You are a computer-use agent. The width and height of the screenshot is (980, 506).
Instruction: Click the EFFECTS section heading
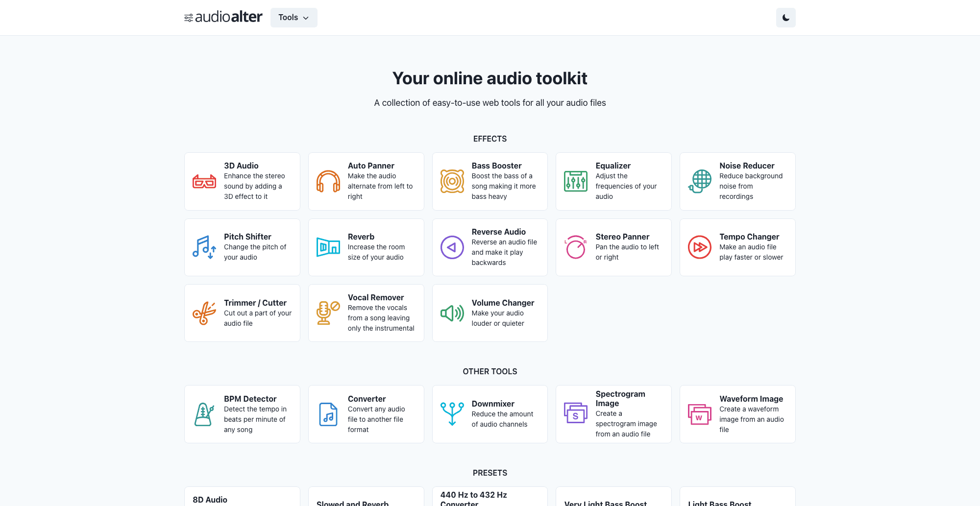coord(490,139)
